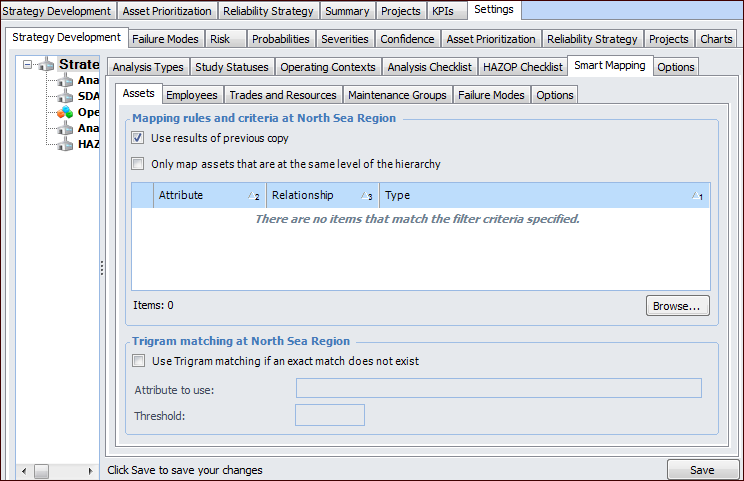Click the factory icon beside the Strate root node
The image size is (744, 481).
click(x=46, y=65)
